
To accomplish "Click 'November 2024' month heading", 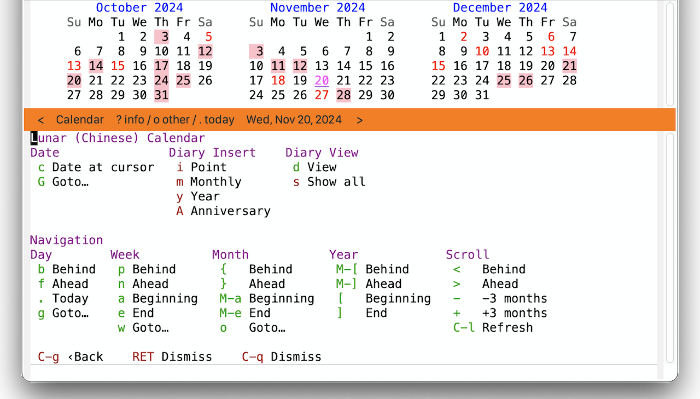I will coord(317,8).
